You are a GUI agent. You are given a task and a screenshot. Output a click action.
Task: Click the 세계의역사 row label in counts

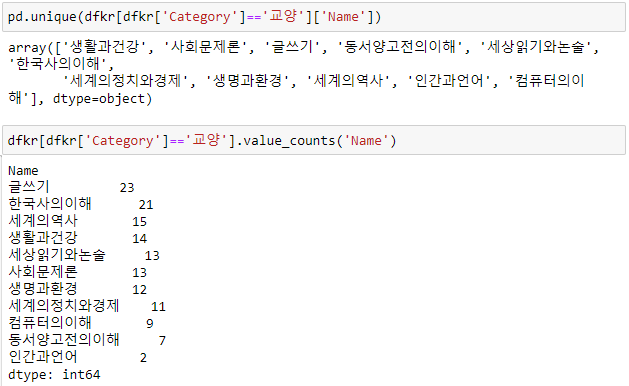click(43, 221)
